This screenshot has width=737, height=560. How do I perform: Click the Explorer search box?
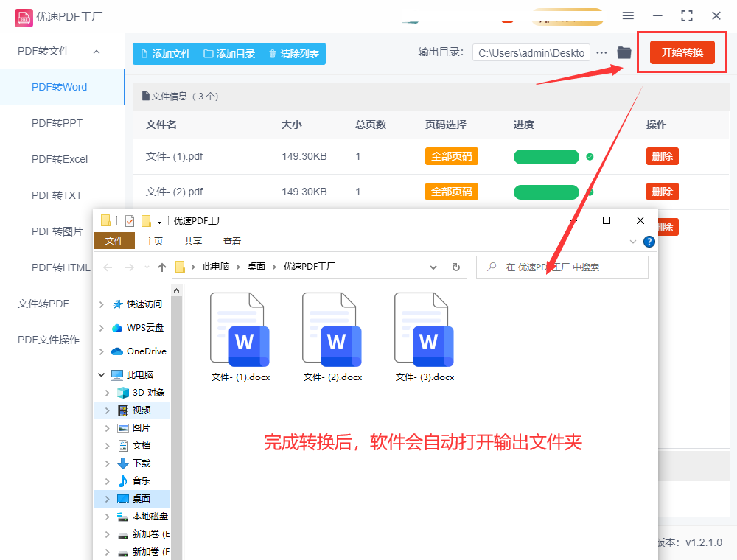tap(562, 267)
